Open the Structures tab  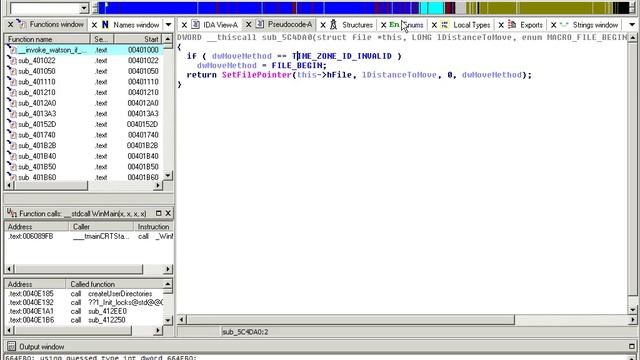point(357,25)
